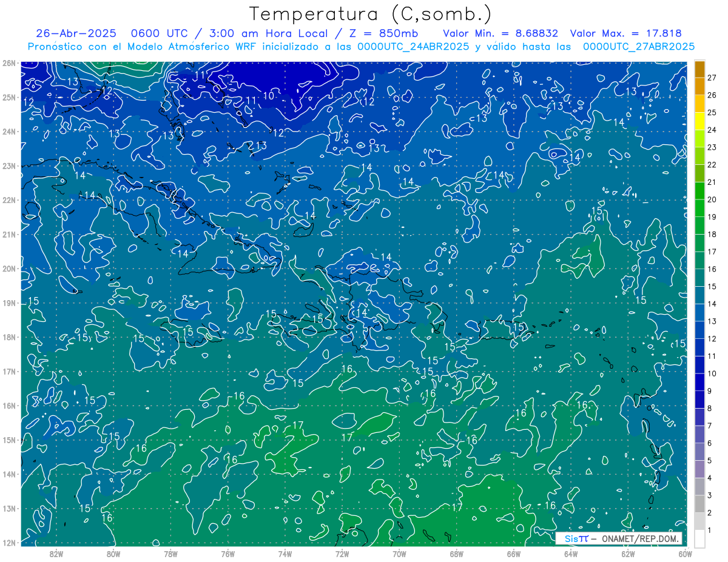Click the '14N' latitude axis label

[8, 474]
